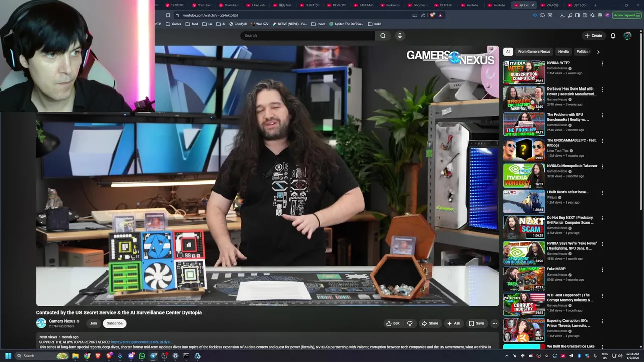Open the YouTube account avatar menu
The image size is (644, 362).
point(627,36)
